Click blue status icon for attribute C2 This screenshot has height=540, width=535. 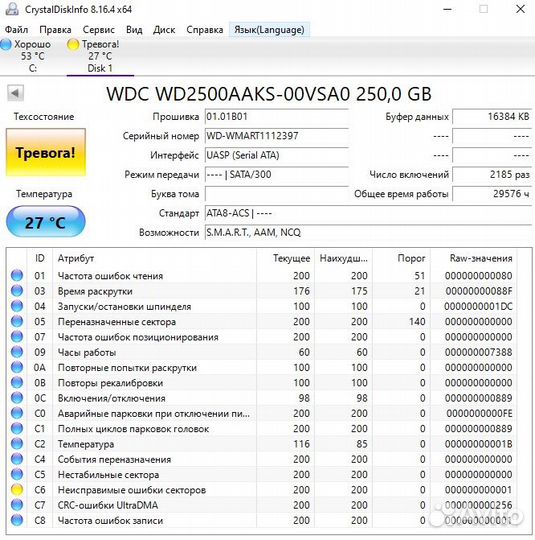(17, 444)
